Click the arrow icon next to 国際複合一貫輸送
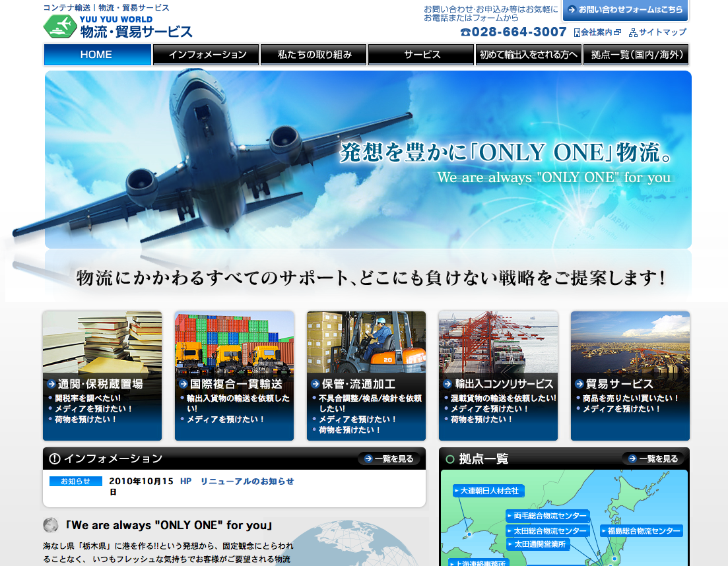This screenshot has height=566, width=728. click(183, 384)
